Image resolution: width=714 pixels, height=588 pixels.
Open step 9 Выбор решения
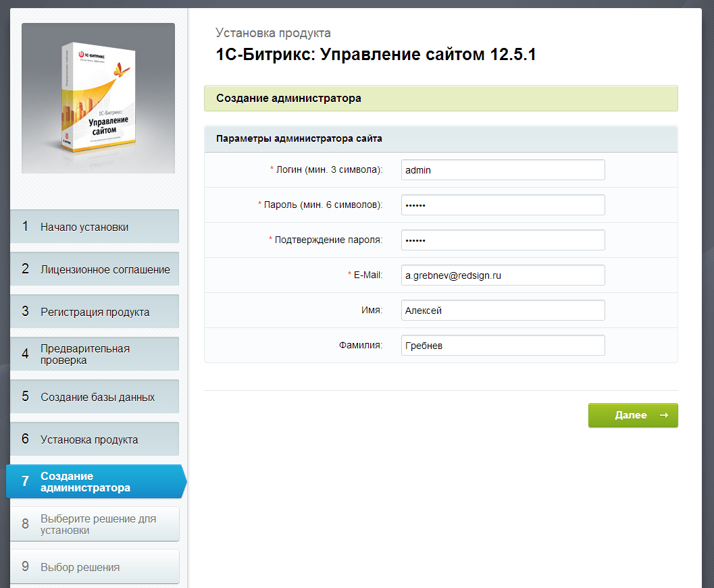(x=95, y=566)
